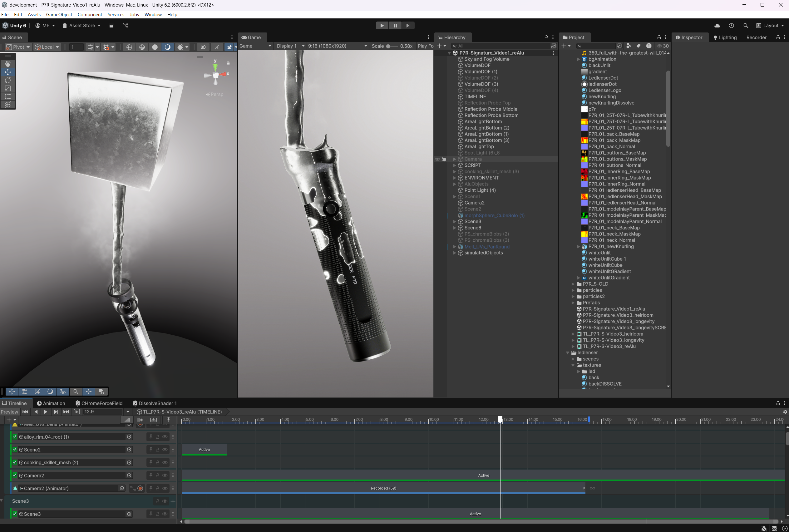
Task: Adjust the Game view Scale slider
Action: [x=388, y=46]
